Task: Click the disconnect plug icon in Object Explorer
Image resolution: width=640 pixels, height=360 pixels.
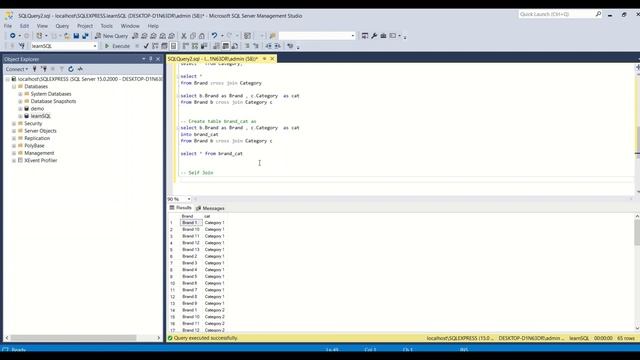Action: tap(44, 69)
